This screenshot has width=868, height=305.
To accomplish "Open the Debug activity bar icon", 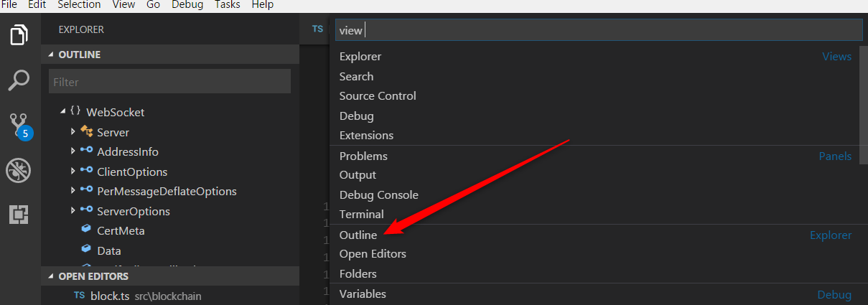I will (19, 170).
